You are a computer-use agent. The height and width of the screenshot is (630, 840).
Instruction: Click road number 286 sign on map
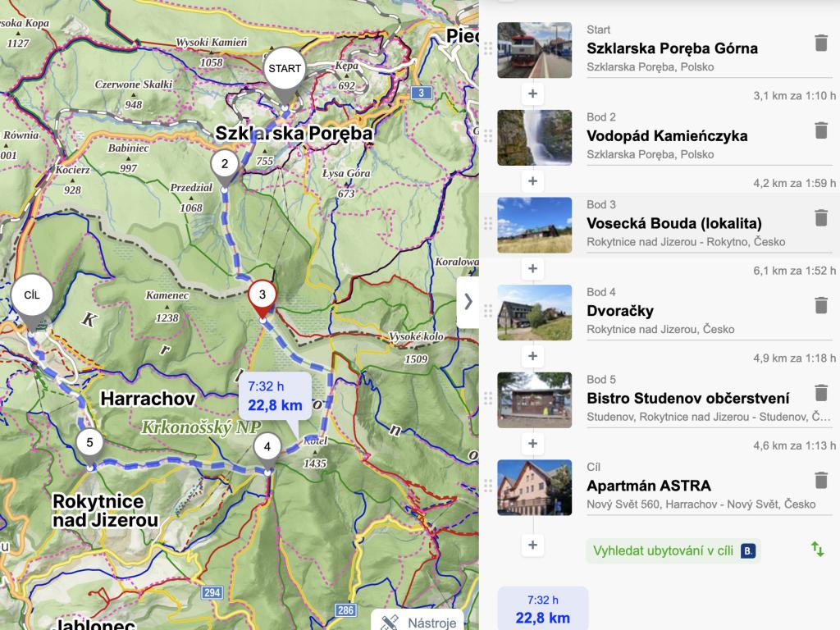[345, 609]
